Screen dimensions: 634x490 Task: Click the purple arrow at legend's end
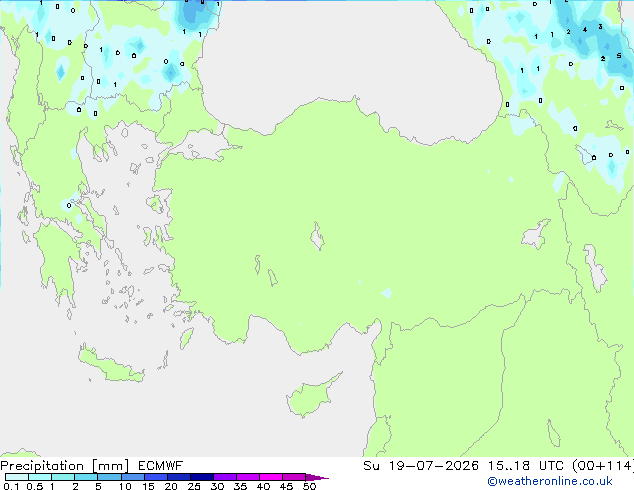317,477
